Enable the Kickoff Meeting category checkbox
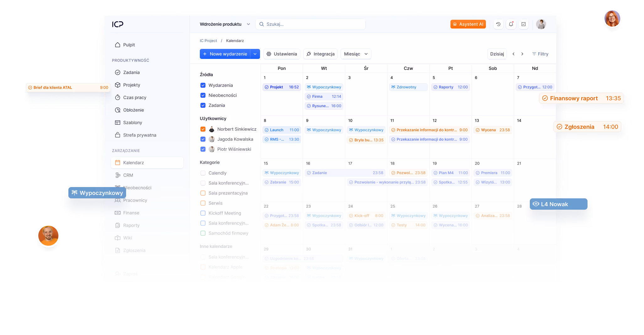This screenshot has width=644, height=335. click(203, 213)
